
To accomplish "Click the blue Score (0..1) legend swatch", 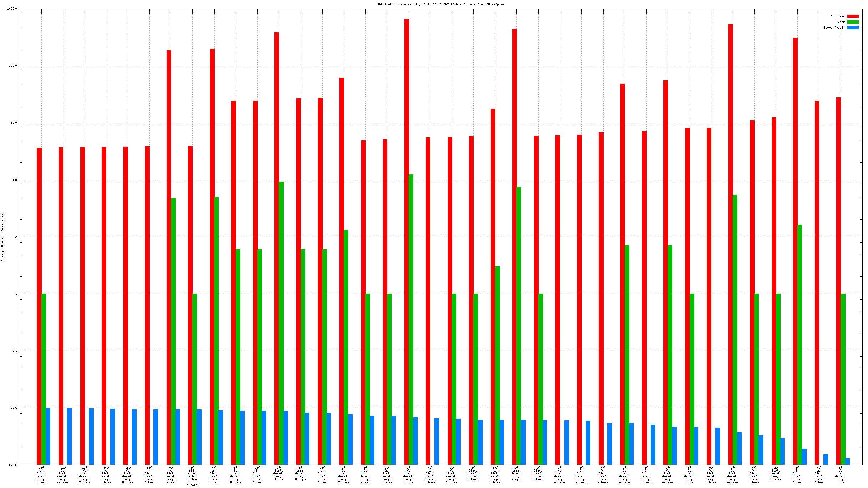I will (x=853, y=28).
